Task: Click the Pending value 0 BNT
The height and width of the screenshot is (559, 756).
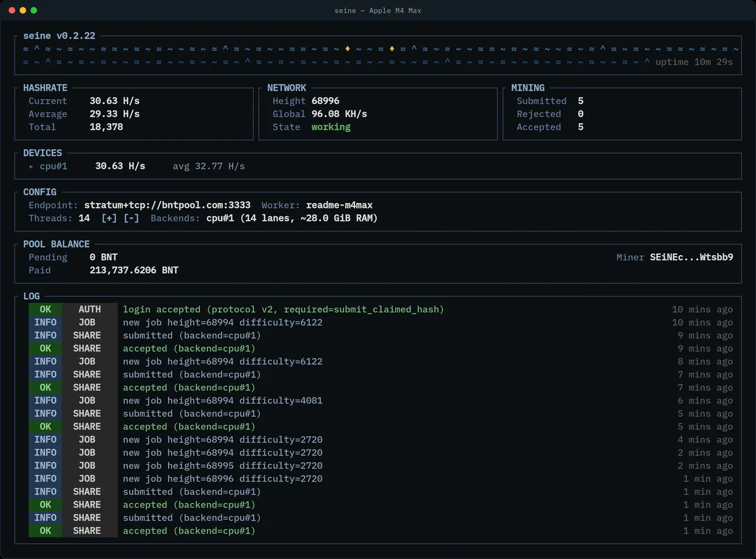Action: click(104, 257)
